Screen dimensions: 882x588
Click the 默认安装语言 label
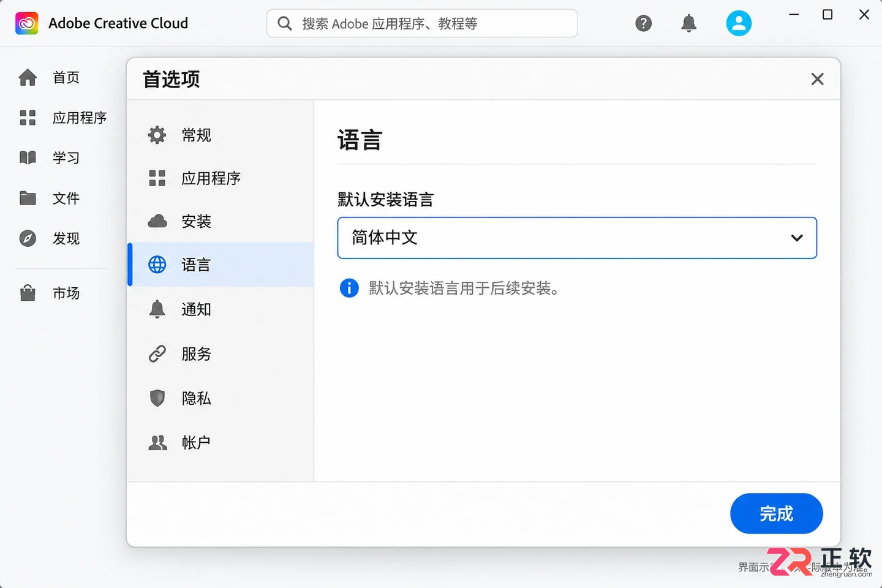point(385,200)
